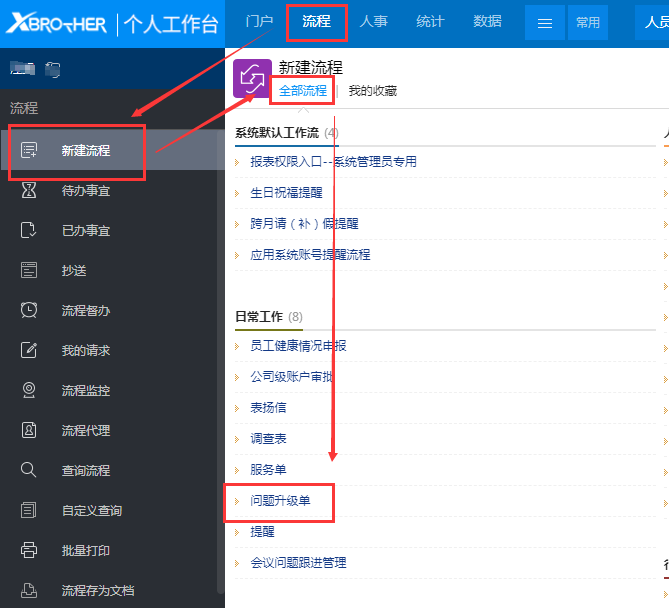Click the arrow bullet before 员工健康情况申报
This screenshot has width=669, height=608.
pos(237,346)
